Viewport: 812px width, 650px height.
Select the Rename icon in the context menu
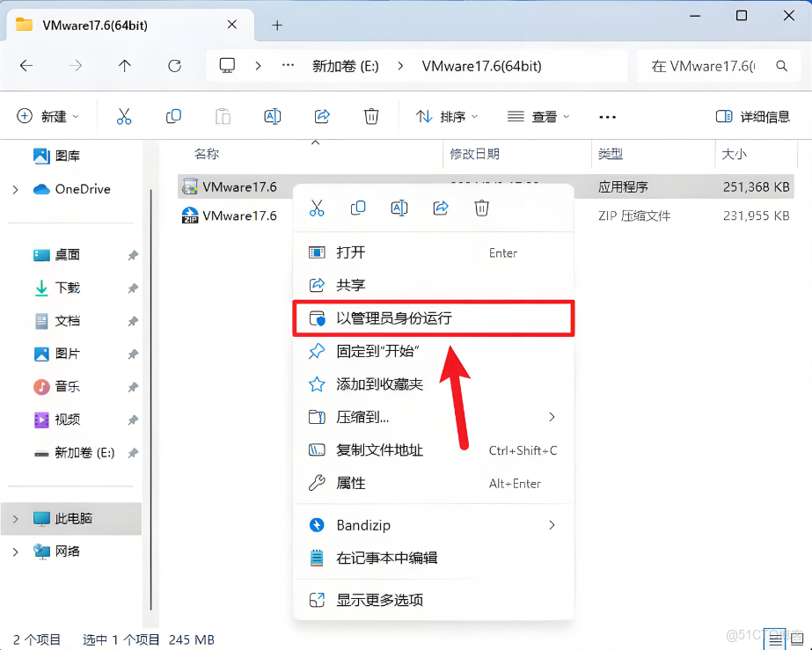pos(399,208)
